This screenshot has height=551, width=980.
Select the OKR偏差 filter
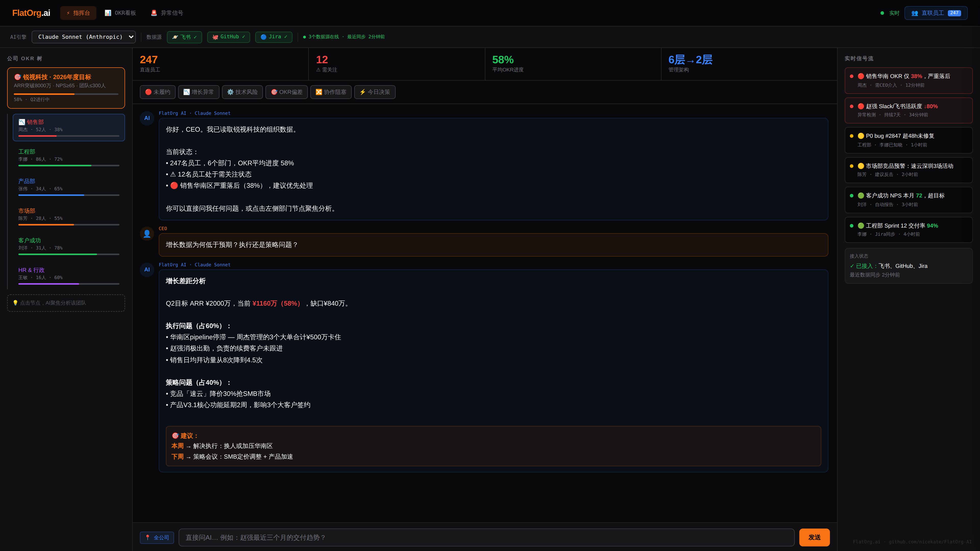coord(286,92)
